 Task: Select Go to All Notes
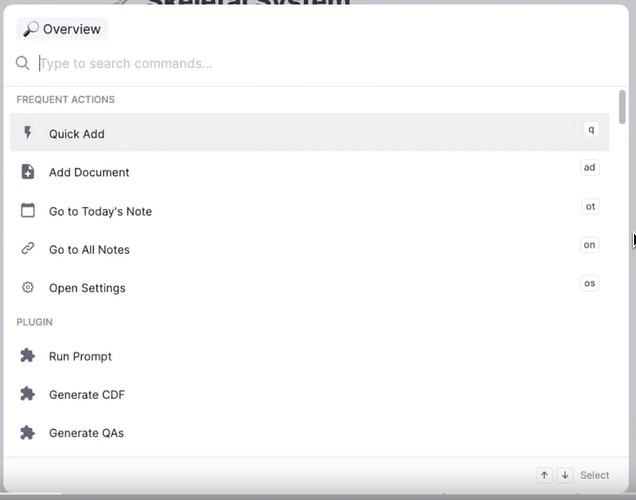point(309,249)
